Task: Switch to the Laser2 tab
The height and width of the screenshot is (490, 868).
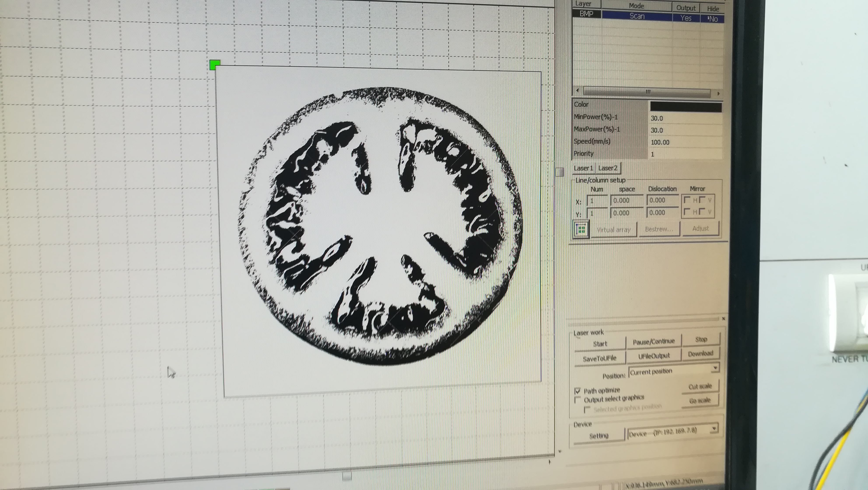Action: (607, 168)
